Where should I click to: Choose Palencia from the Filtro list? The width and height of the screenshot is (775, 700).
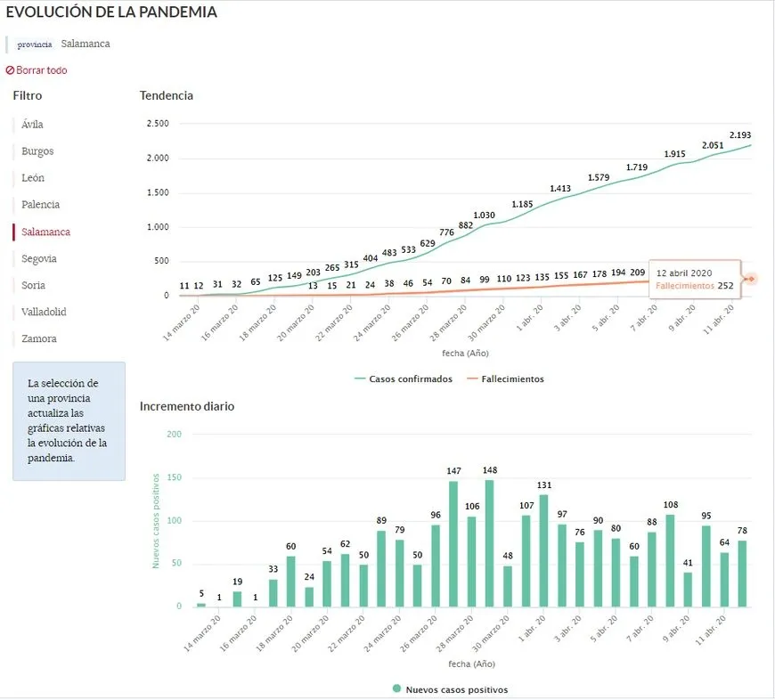pos(41,205)
